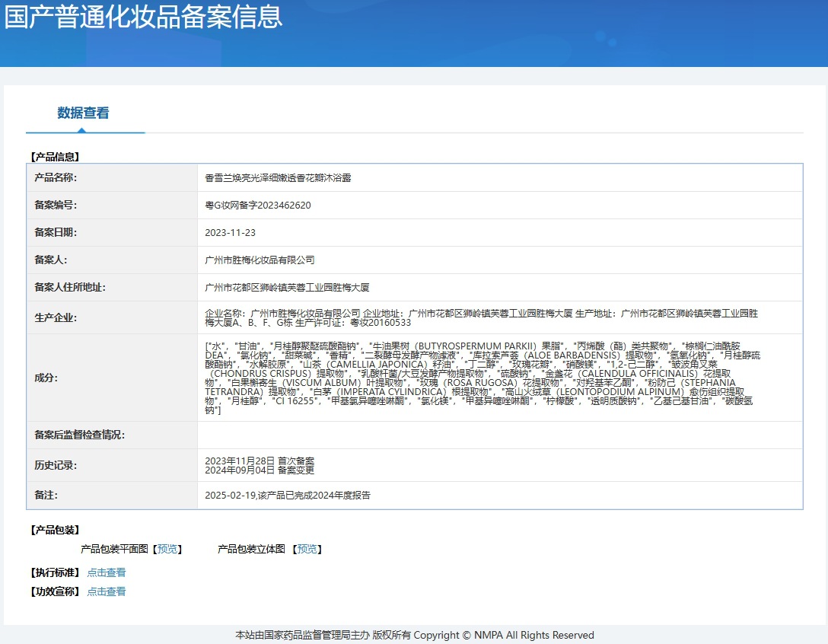Click the 2024年09月04日 备案变更 history entry
The image size is (828, 644).
point(260,470)
